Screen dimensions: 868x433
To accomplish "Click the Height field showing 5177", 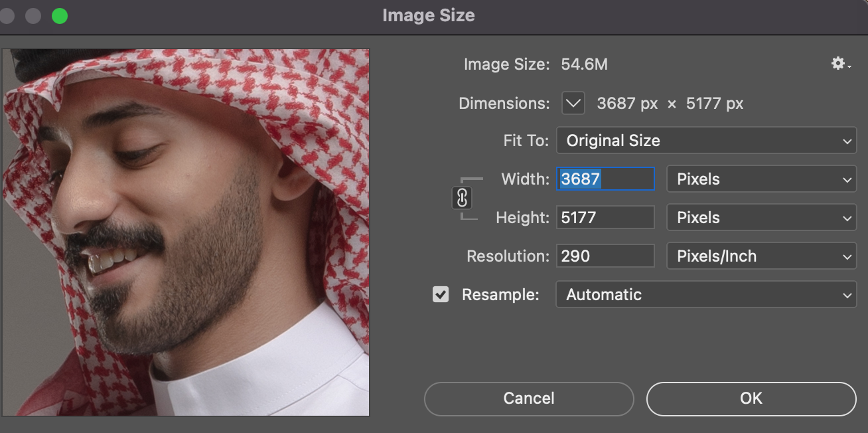I will 605,218.
